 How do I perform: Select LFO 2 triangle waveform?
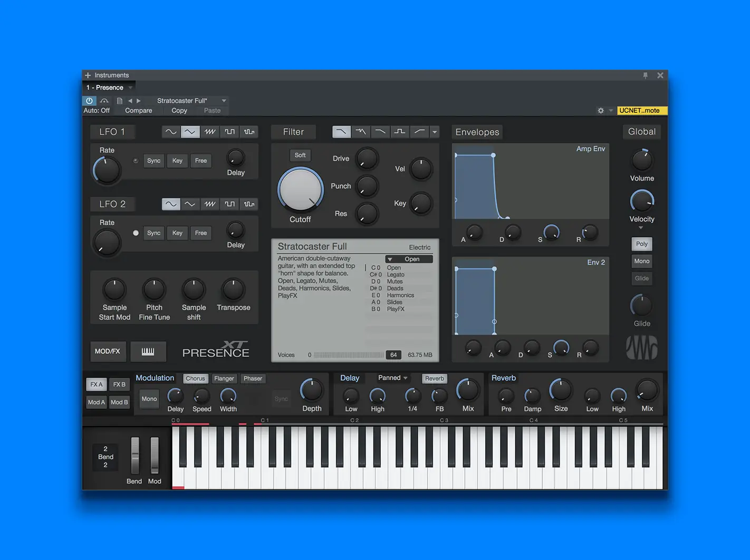coord(190,204)
